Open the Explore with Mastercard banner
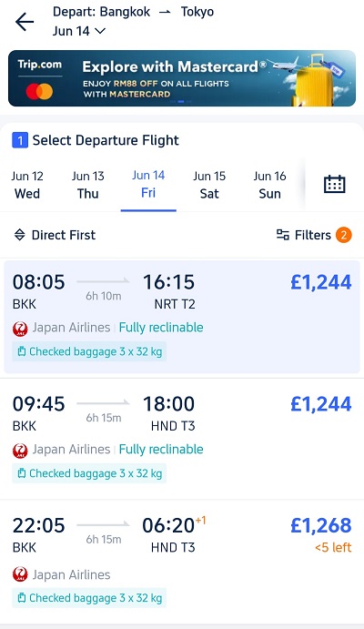This screenshot has height=629, width=364. [x=182, y=78]
